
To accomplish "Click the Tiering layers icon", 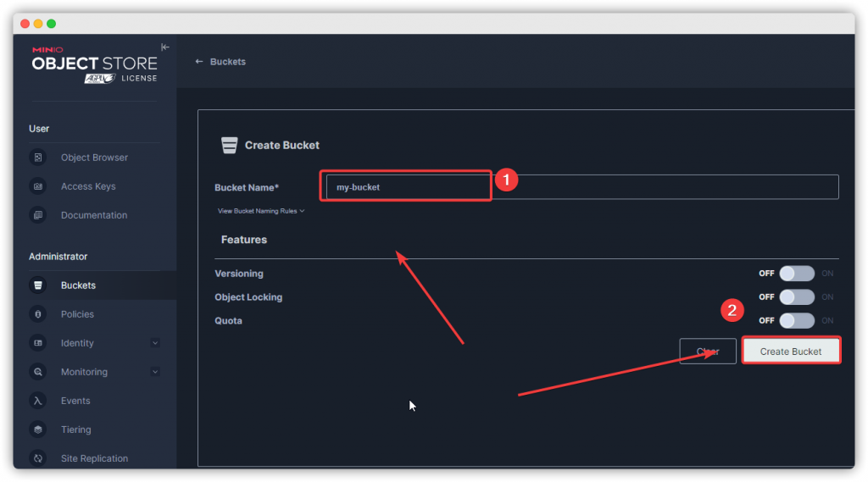I will click(38, 429).
